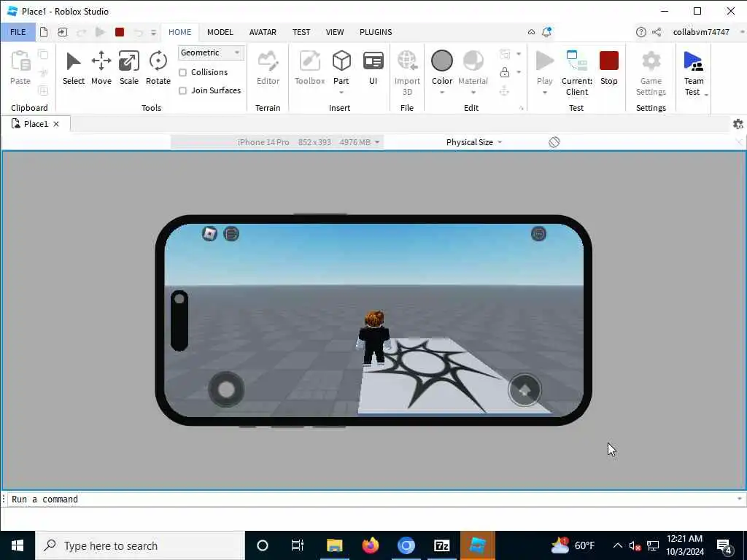The image size is (747, 560).
Task: Toggle Current: Client view
Action: pos(577,73)
